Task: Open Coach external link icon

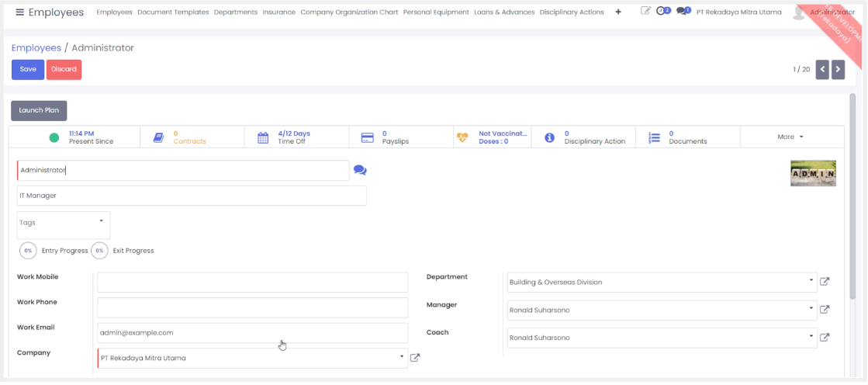Action: [x=825, y=338]
